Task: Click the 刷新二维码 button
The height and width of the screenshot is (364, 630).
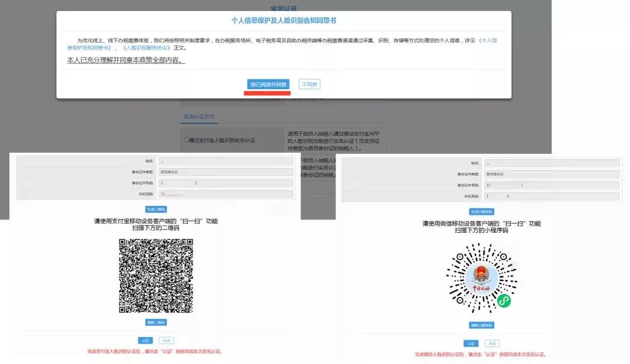Action: 156,322
